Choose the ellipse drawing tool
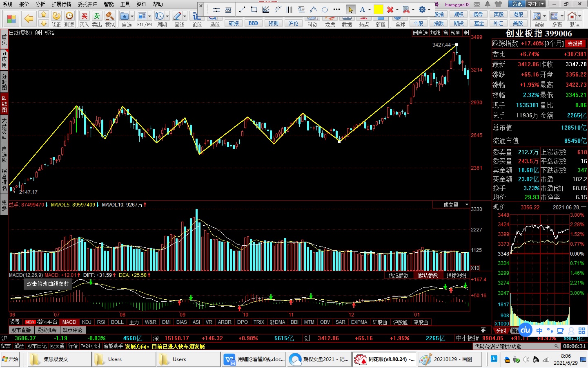 coord(325,9)
